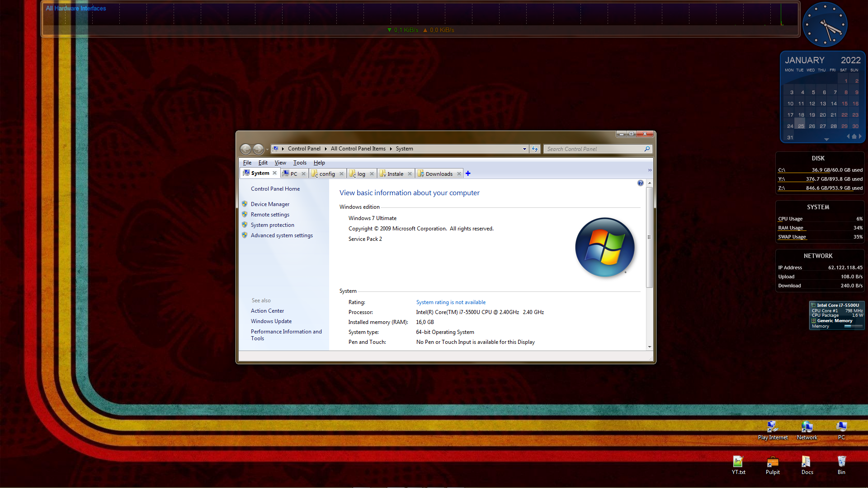This screenshot has height=488, width=868.
Task: Open Device Manager link
Action: click(270, 204)
